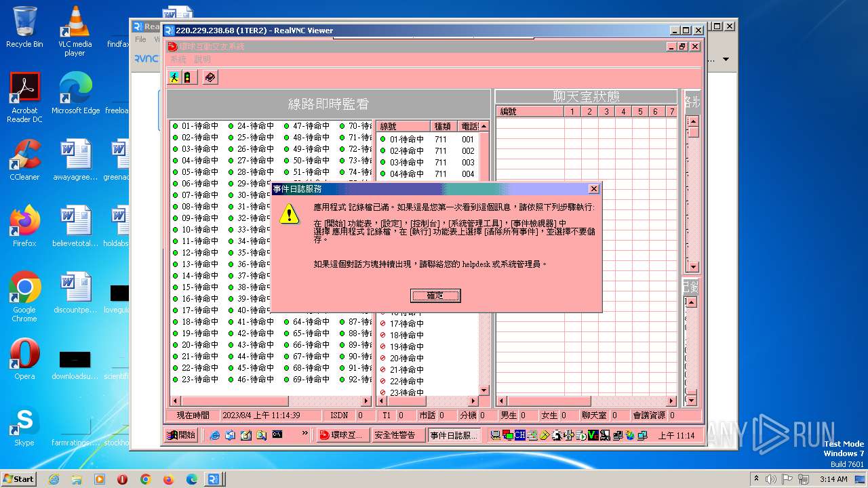Click Windows Start button

pyautogui.click(x=19, y=479)
